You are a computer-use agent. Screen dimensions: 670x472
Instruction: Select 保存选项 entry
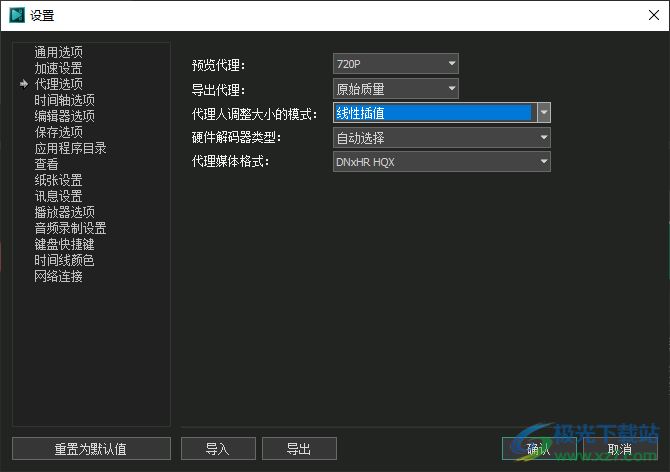(59, 132)
